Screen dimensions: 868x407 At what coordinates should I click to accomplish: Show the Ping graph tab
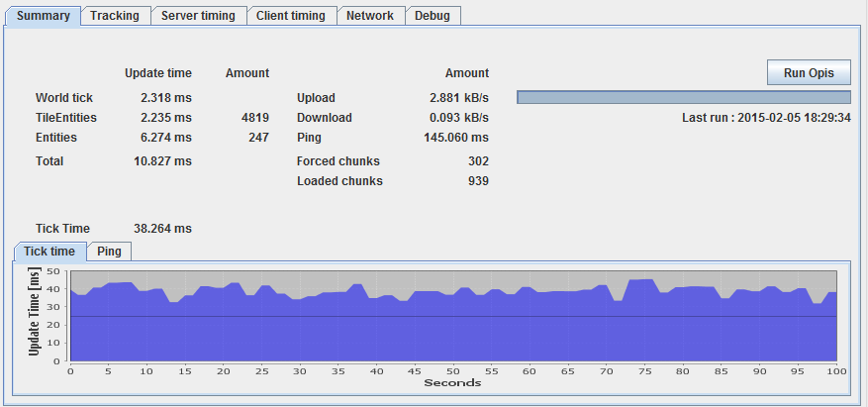[x=109, y=252]
